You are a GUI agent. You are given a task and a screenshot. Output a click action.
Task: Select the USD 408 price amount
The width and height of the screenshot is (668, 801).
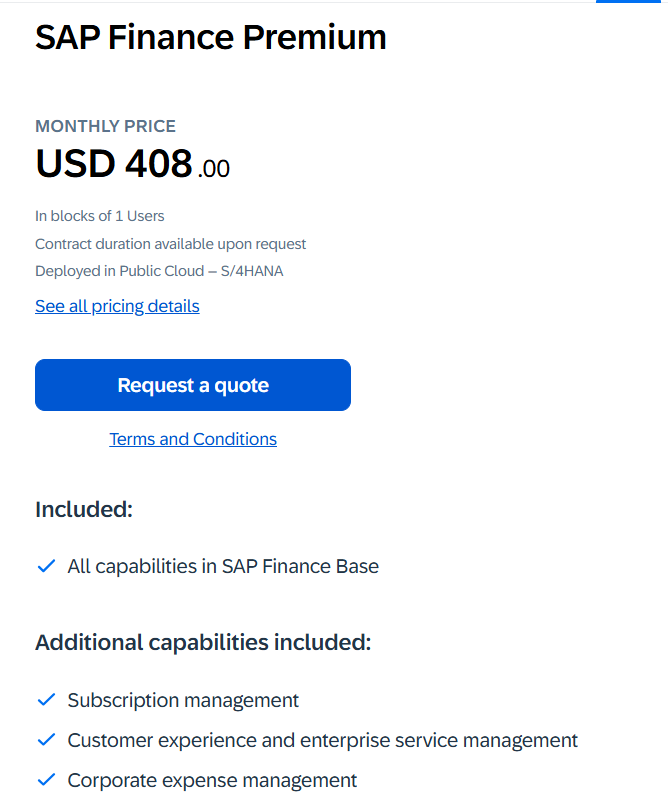coord(114,164)
